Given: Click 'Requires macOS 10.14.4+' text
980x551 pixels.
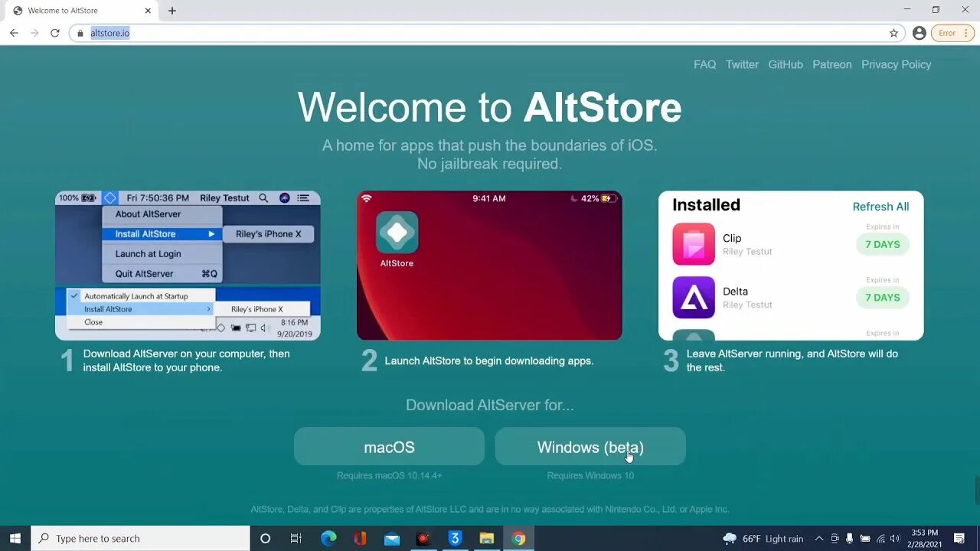Looking at the screenshot, I should (x=389, y=476).
